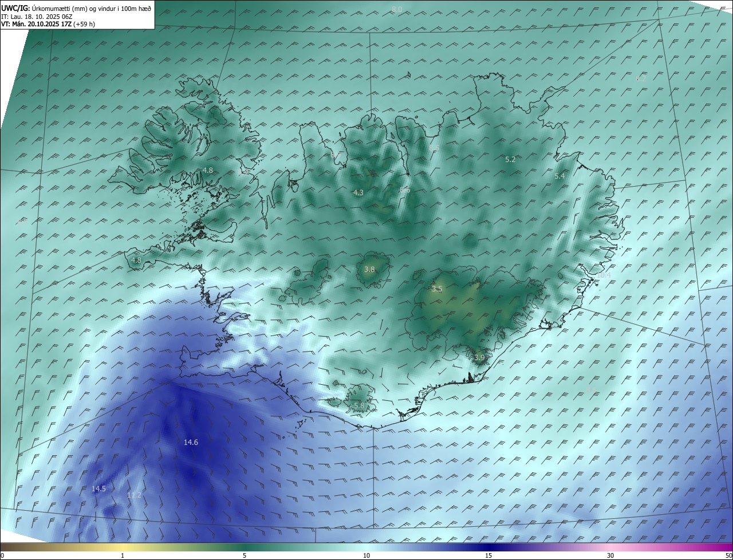Click the '5.4' value label
This screenshot has height=560, width=733.
click(559, 176)
